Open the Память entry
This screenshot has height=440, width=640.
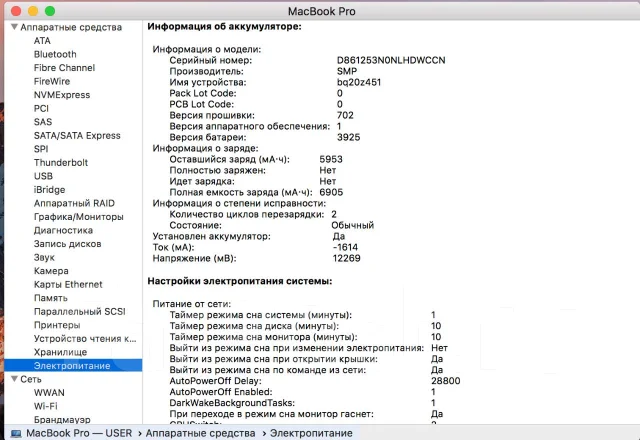(x=51, y=298)
